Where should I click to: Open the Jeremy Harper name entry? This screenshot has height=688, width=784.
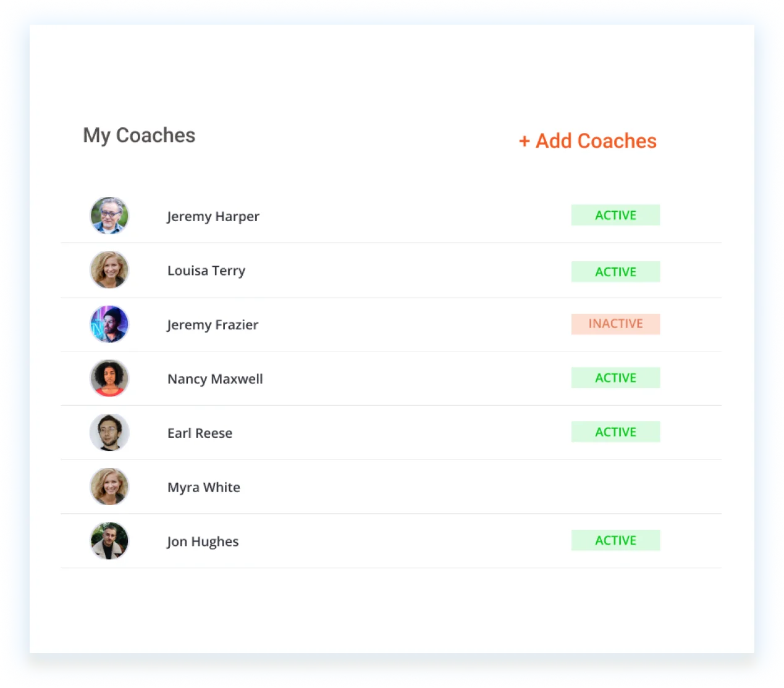(213, 217)
